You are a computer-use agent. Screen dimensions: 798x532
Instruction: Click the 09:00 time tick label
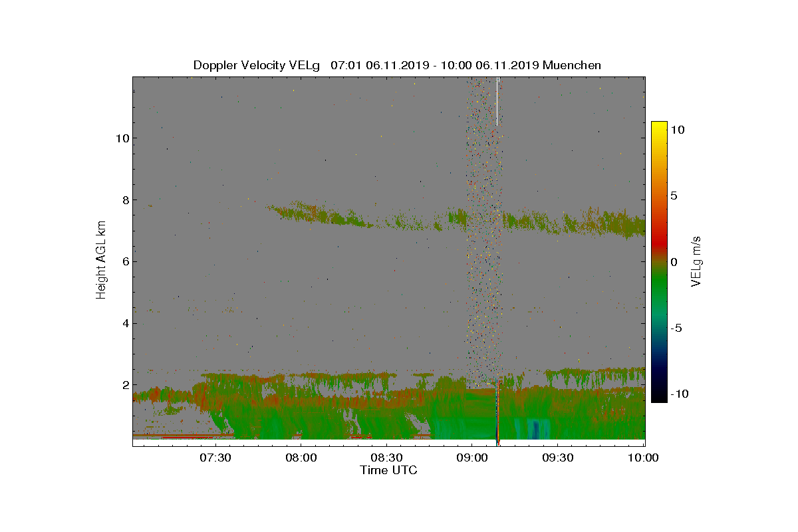pos(472,458)
